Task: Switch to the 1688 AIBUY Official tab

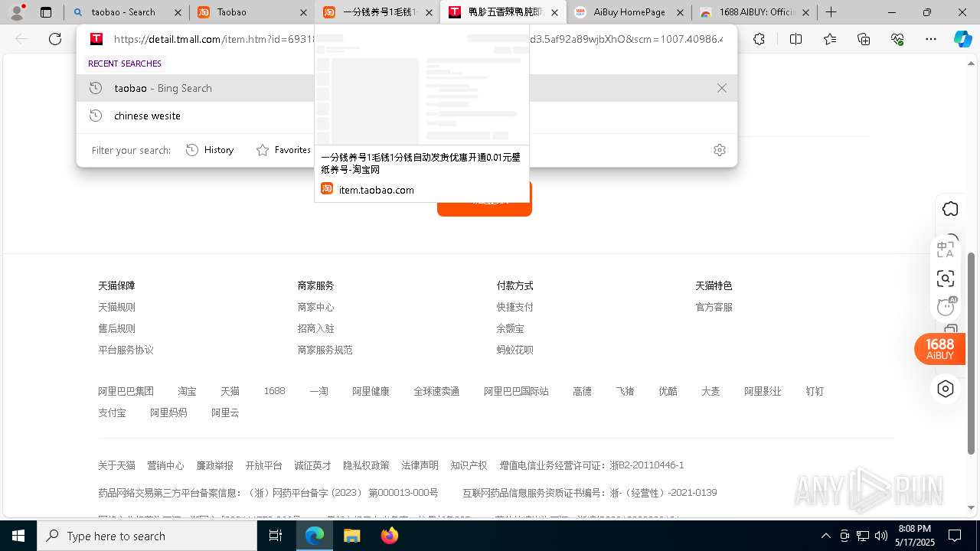Action: tap(753, 12)
